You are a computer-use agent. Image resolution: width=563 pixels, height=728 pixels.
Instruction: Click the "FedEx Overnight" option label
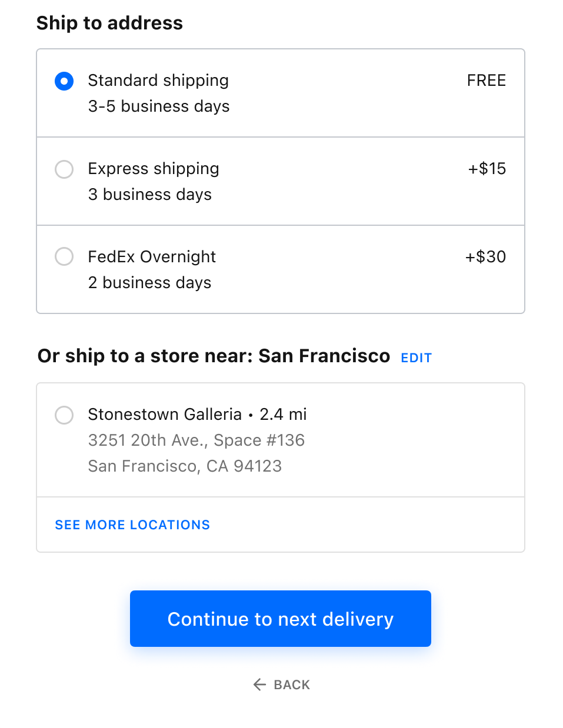152,257
